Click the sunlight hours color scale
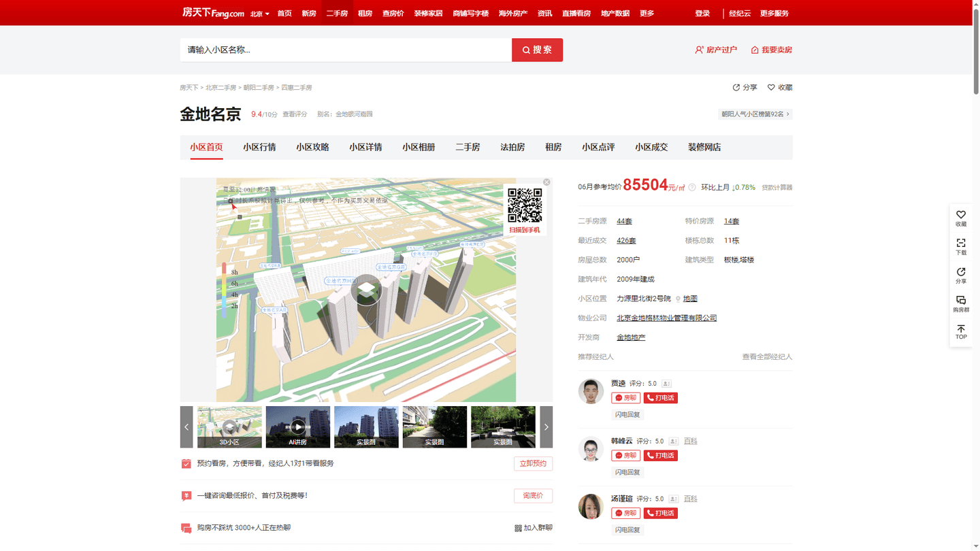The image size is (980, 551). point(225,290)
